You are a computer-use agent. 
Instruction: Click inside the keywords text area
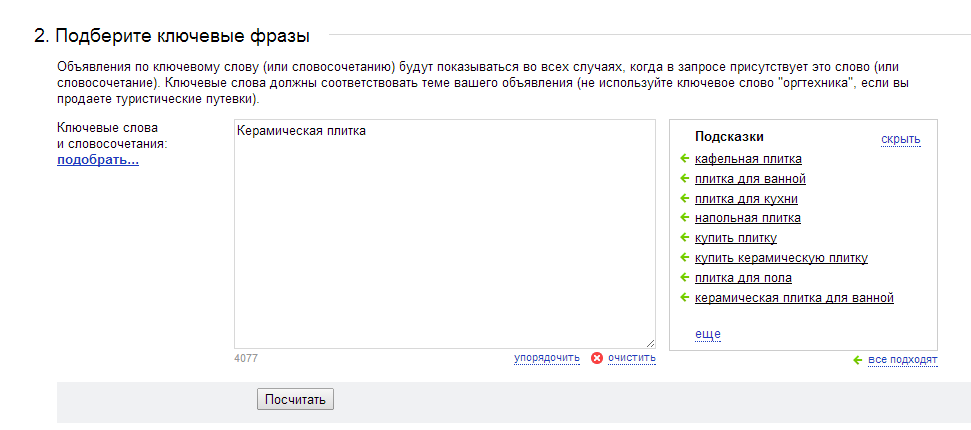tap(445, 234)
